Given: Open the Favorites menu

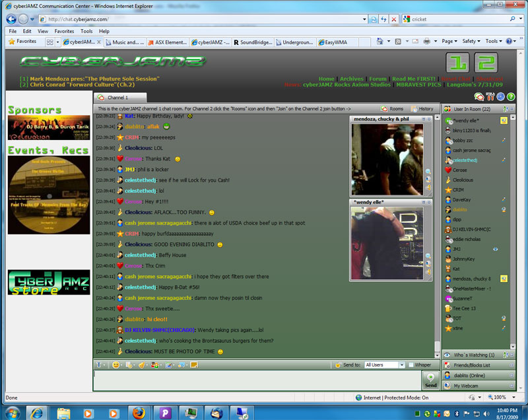Looking at the screenshot, I should [x=64, y=31].
